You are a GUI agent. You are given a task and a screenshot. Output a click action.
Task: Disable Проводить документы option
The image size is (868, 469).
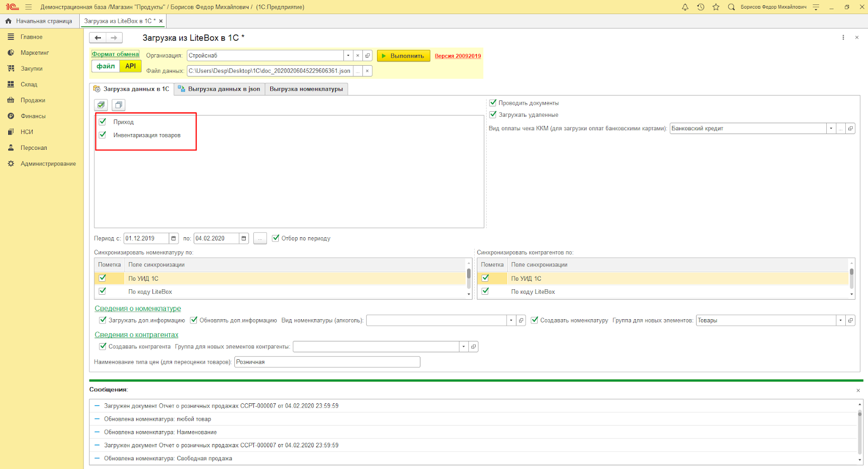[493, 103]
